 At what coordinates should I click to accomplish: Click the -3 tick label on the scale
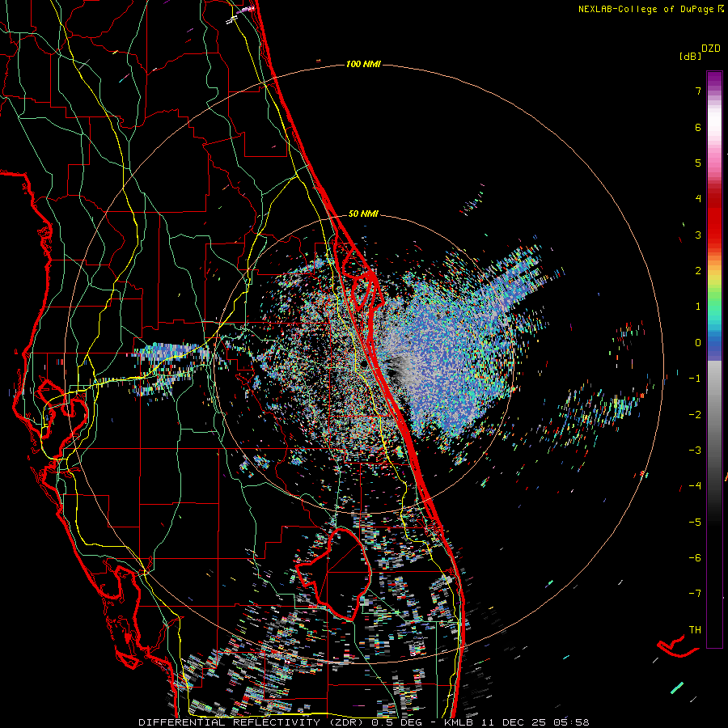coord(695,451)
